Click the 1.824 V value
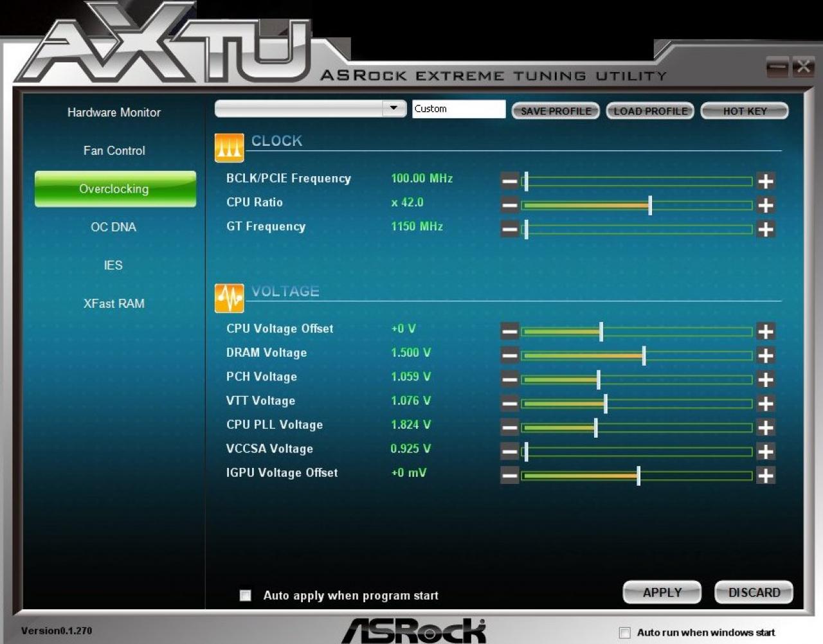 (411, 425)
